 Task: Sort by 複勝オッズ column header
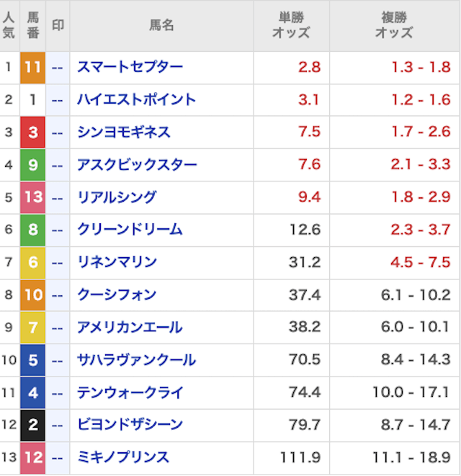[394, 25]
